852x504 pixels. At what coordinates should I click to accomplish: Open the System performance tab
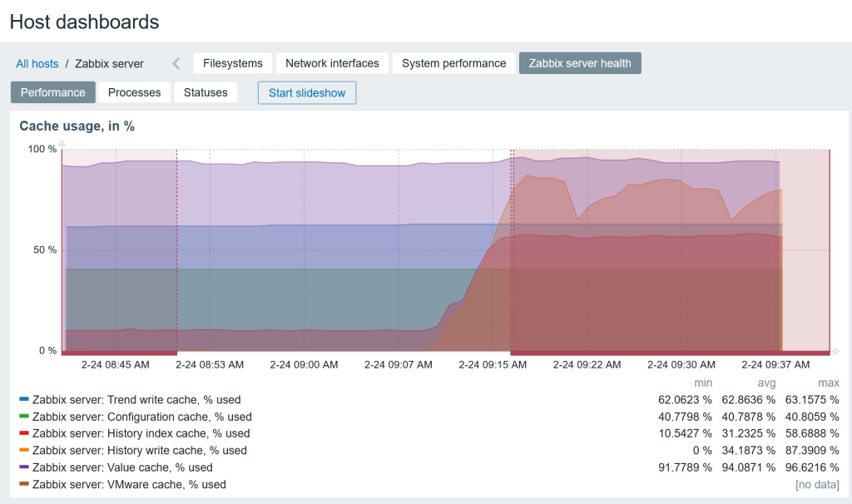[453, 63]
